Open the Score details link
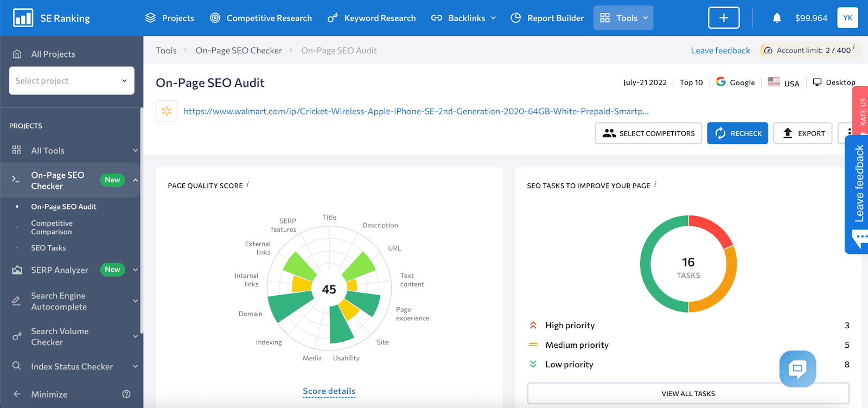The height and width of the screenshot is (408, 868). point(329,391)
